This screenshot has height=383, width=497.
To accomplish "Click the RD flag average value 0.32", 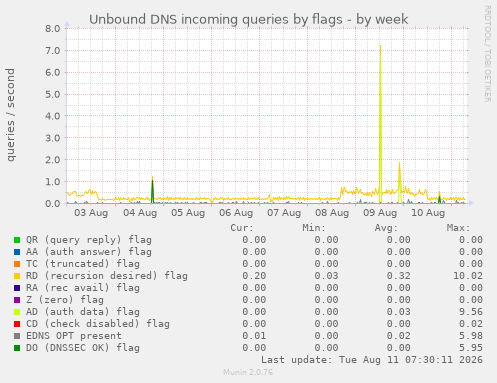I will tap(399, 276).
